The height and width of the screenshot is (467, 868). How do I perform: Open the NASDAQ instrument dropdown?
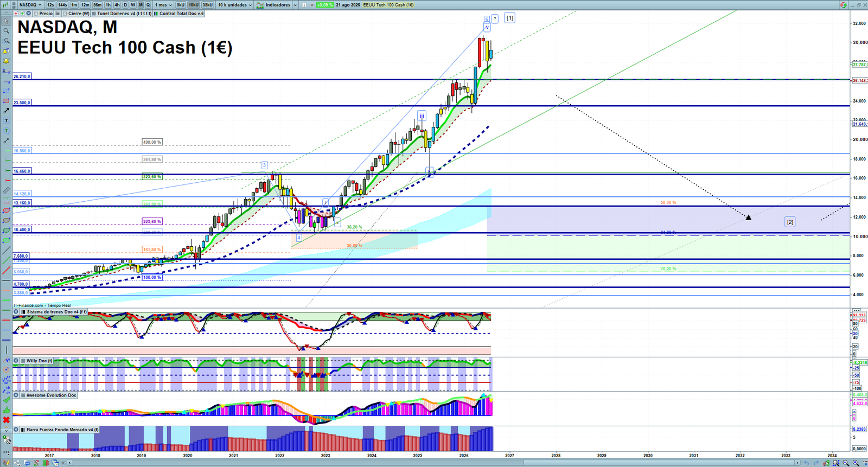[x=30, y=5]
